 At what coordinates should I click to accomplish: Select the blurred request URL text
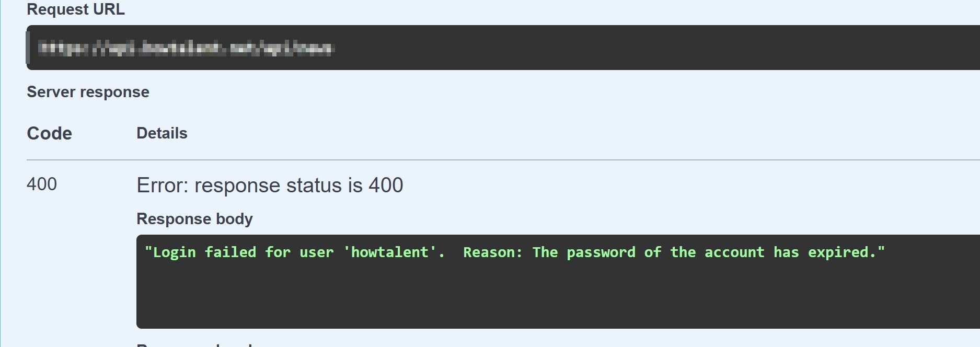[x=186, y=49]
